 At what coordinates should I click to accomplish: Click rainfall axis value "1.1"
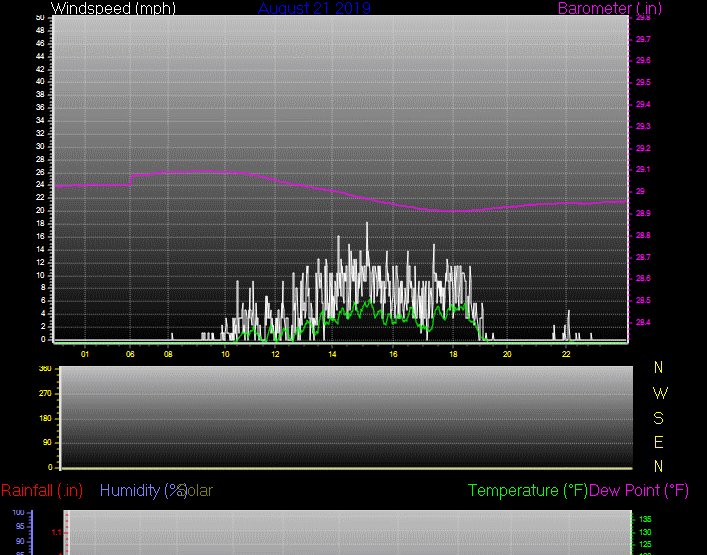(56, 532)
